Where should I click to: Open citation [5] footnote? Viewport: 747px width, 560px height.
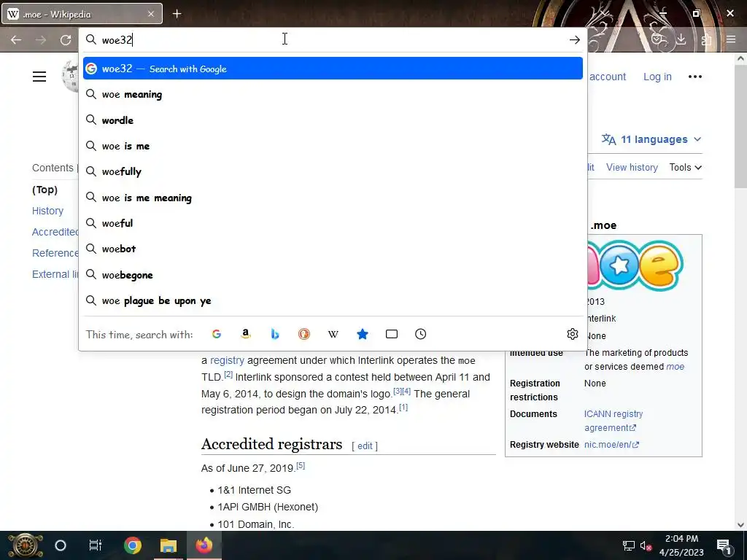click(301, 465)
